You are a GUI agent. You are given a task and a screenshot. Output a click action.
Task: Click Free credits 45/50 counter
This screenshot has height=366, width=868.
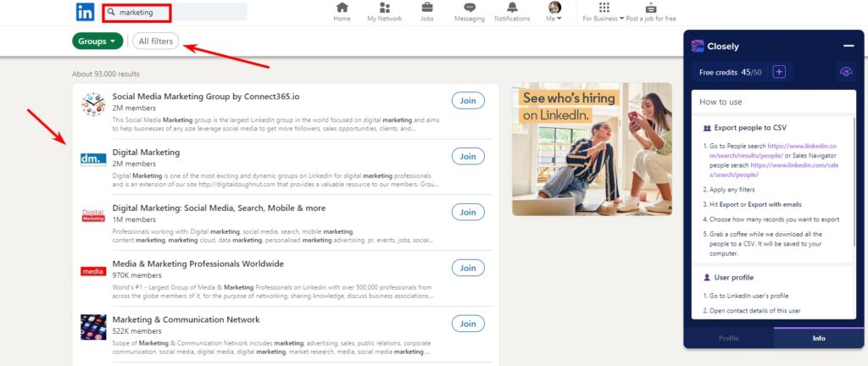(x=732, y=72)
